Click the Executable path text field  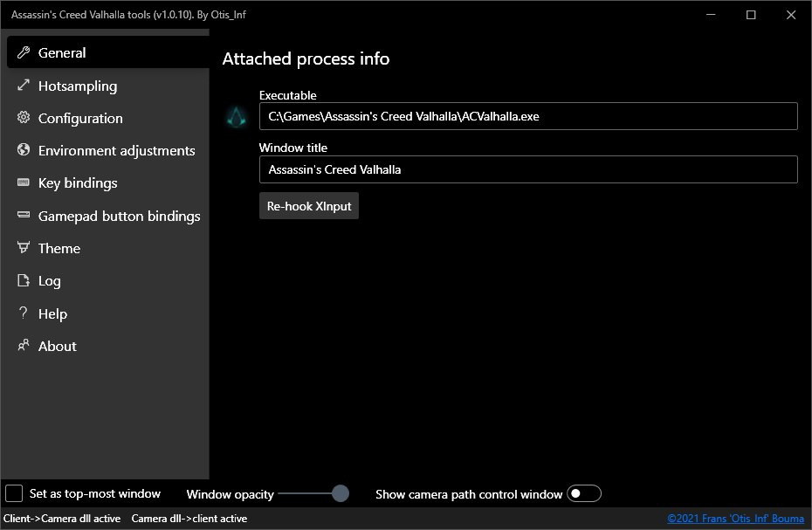tap(528, 116)
